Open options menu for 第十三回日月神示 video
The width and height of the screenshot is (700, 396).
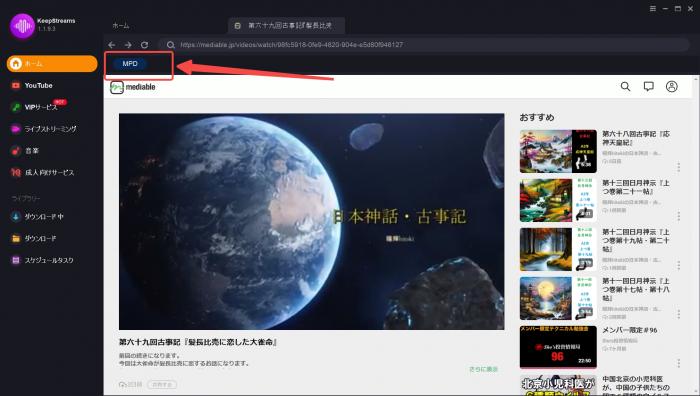679,217
